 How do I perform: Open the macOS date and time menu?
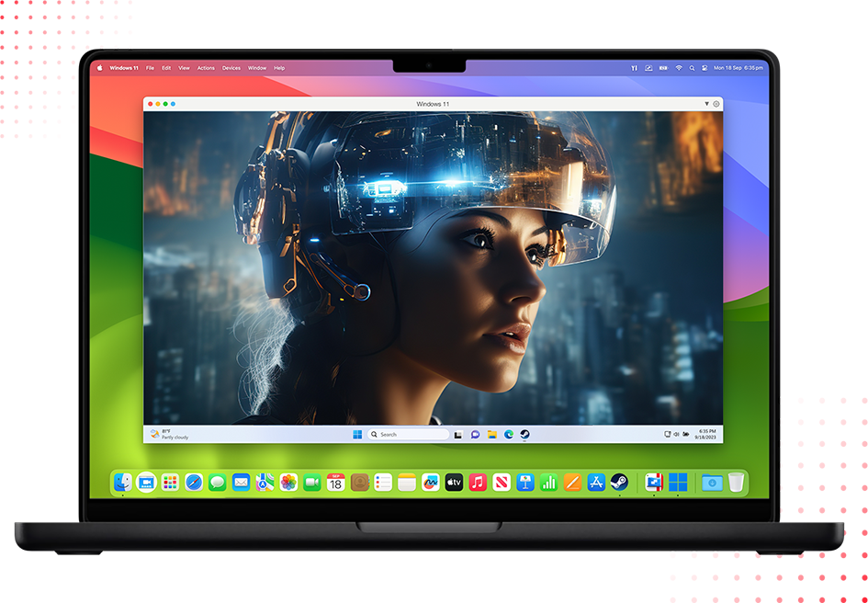[x=738, y=67]
